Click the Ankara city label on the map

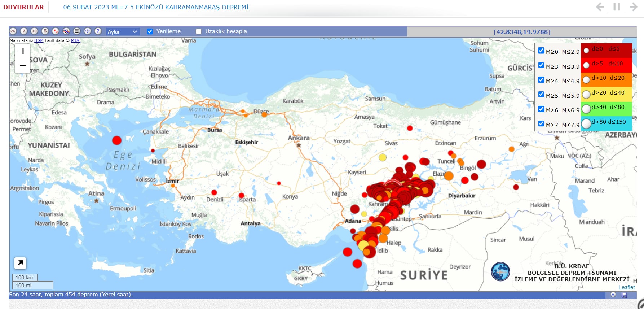pyautogui.click(x=299, y=138)
